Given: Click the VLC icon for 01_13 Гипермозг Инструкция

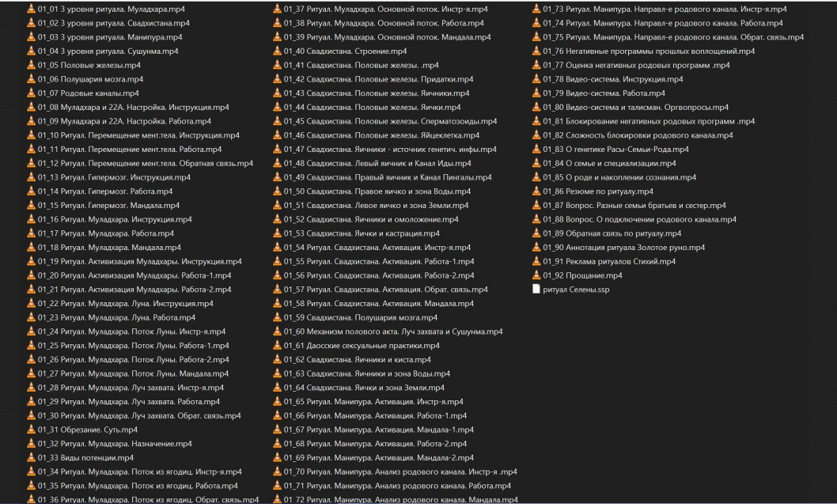Looking at the screenshot, I should (31, 177).
